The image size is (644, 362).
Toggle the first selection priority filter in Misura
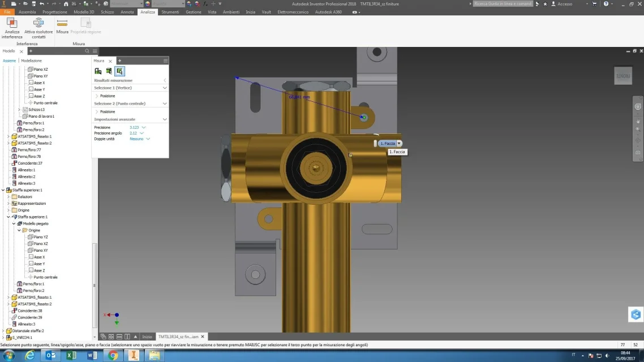[x=98, y=71]
